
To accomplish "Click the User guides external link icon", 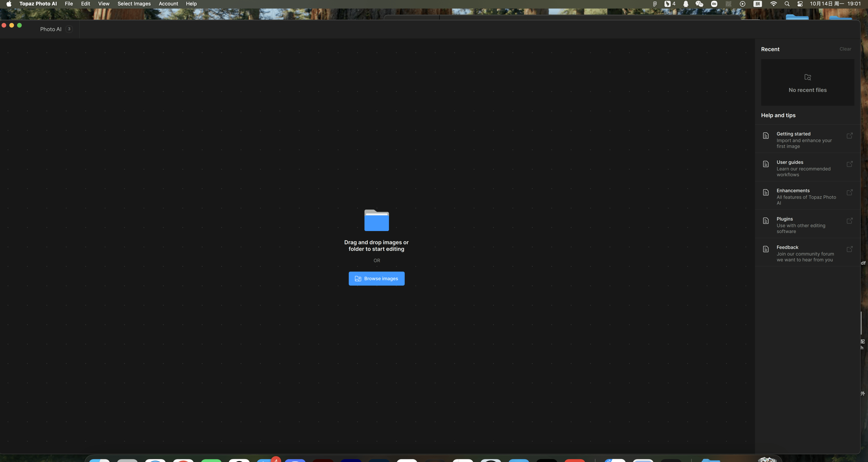I will (849, 164).
